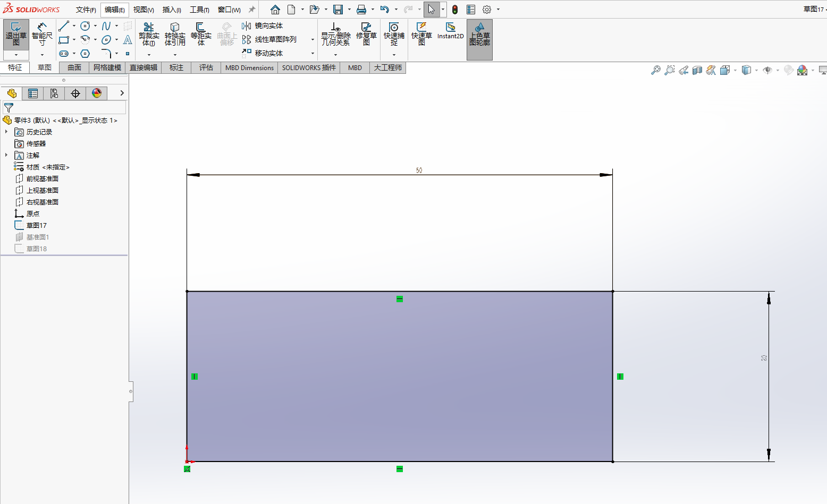Screen dimensions: 827x504
Task: Toggle Shaded Sketch Contours (上色草图轮廓)
Action: (x=479, y=35)
